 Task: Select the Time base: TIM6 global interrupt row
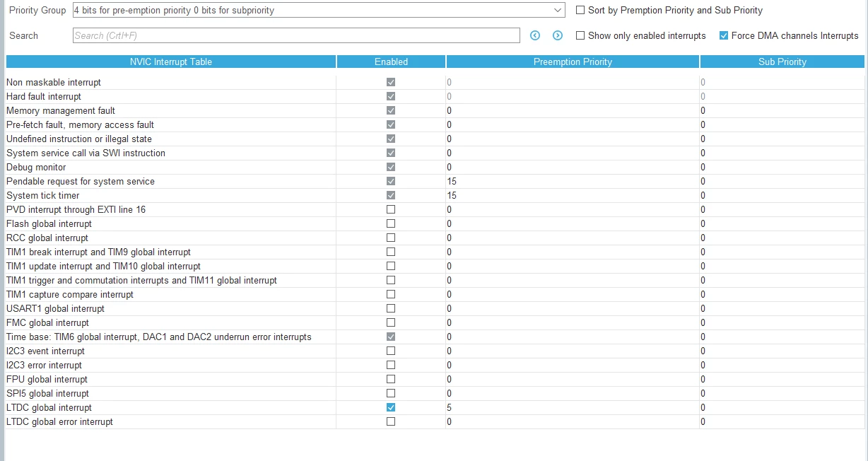click(x=159, y=337)
